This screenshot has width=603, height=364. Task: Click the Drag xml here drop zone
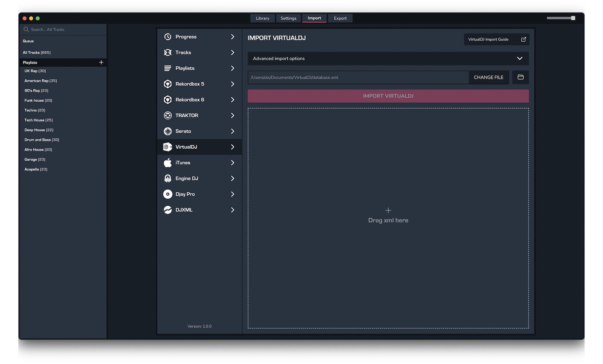(388, 218)
